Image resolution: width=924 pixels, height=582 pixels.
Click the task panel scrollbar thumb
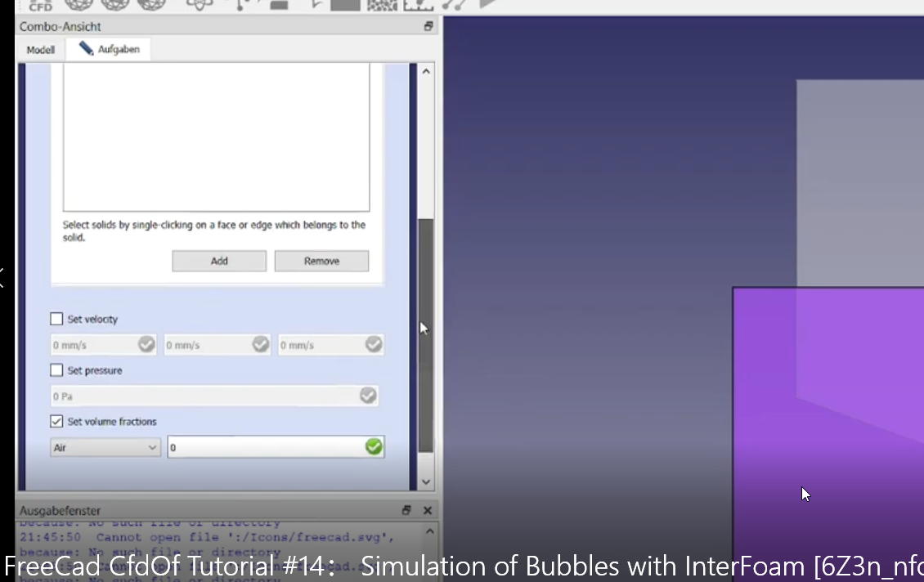click(426, 335)
